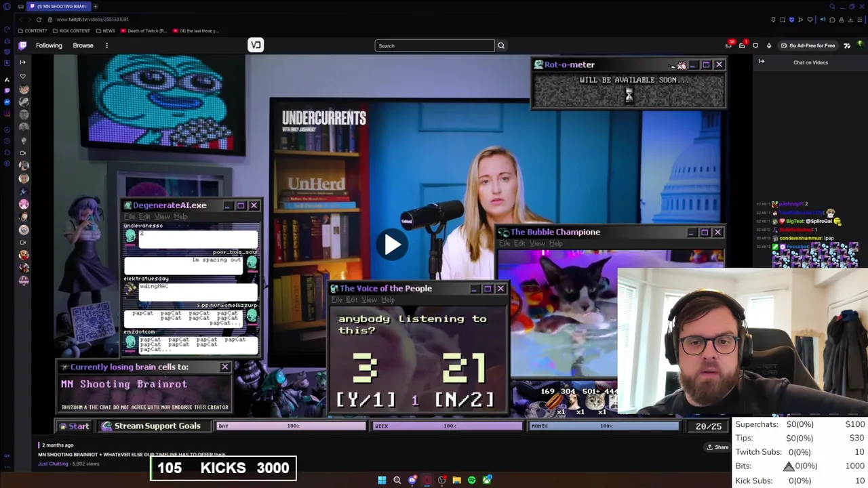
Task: Open the Windows Start button in taskbar
Action: pos(382,480)
